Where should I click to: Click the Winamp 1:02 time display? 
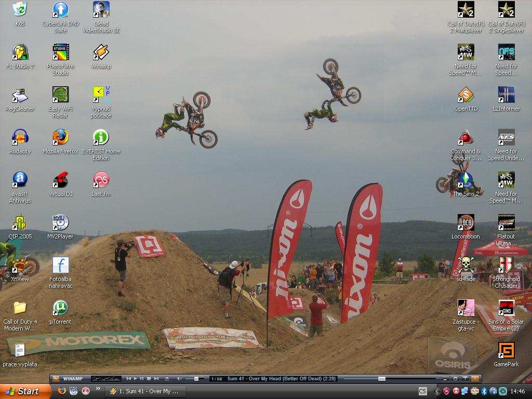click(217, 379)
